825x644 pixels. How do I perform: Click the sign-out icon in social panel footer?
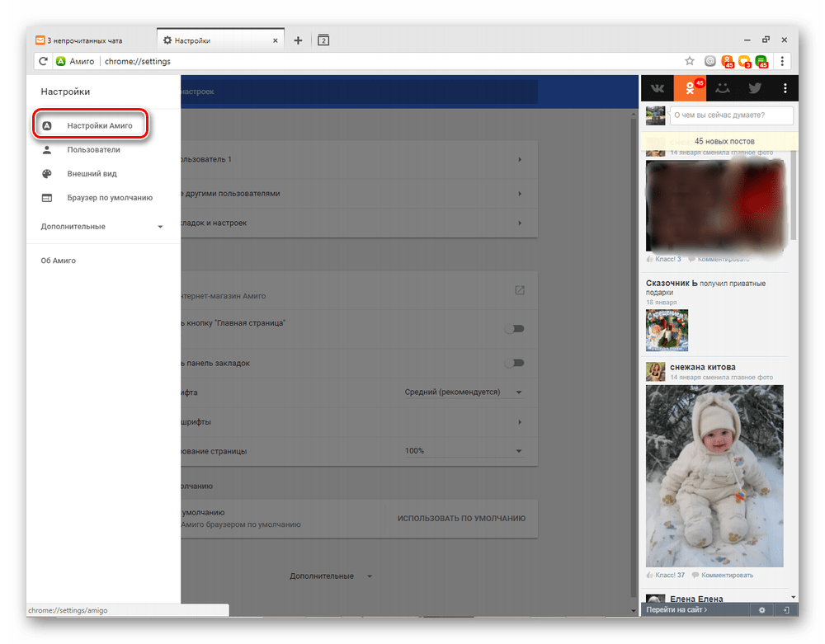pyautogui.click(x=787, y=610)
